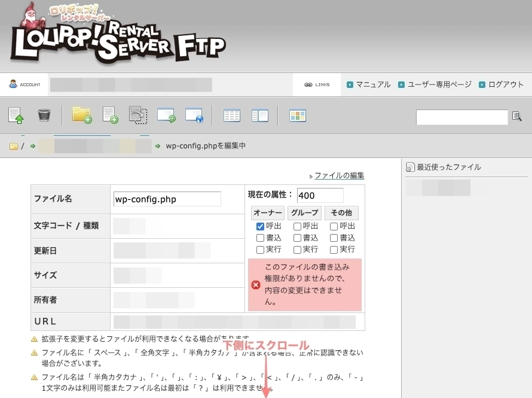
Task: Open the ユーザー専用ページ link
Action: pos(439,84)
